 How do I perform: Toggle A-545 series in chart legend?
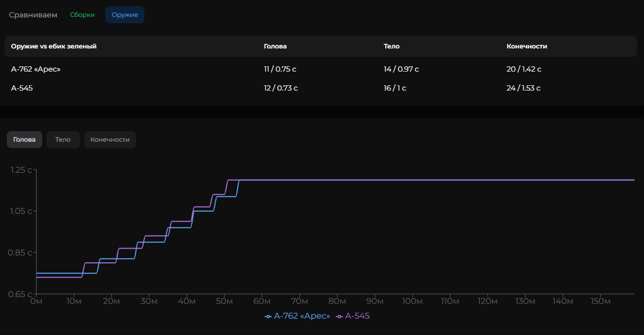(353, 316)
